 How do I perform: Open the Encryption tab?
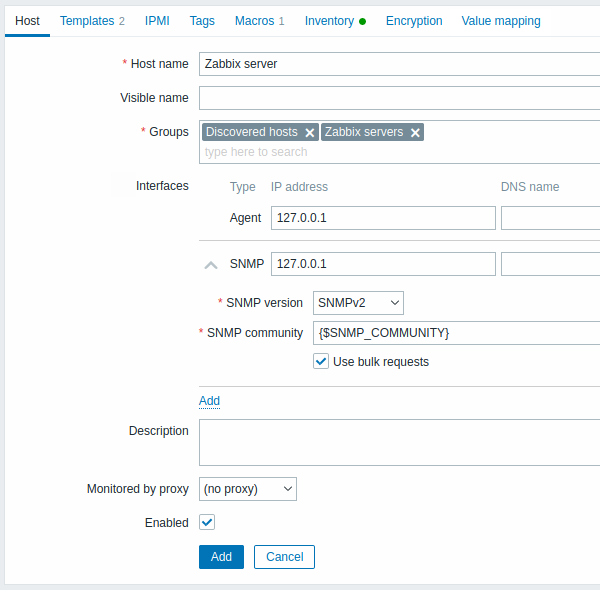(414, 21)
